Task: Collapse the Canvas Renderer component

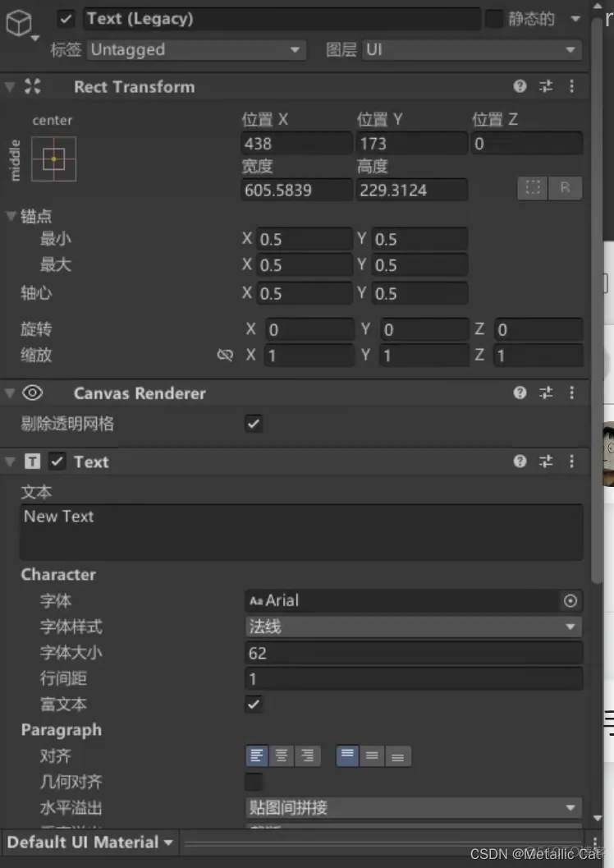Action: pyautogui.click(x=10, y=393)
